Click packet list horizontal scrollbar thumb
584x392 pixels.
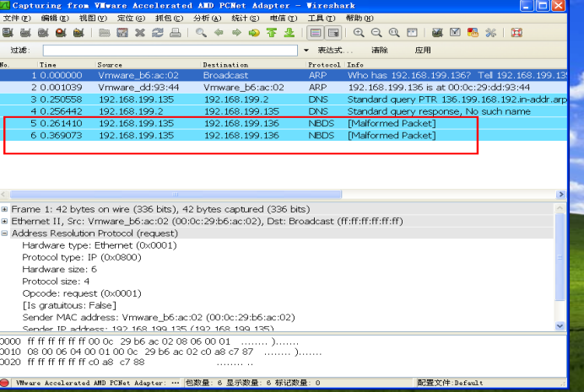tap(176, 195)
